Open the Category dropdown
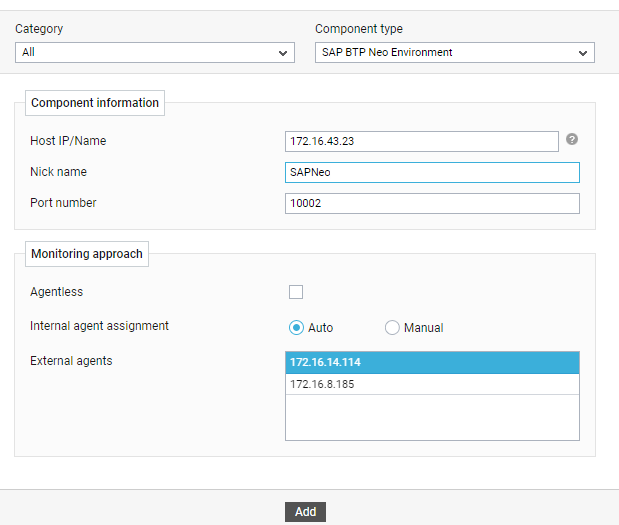619x525 pixels. [155, 52]
